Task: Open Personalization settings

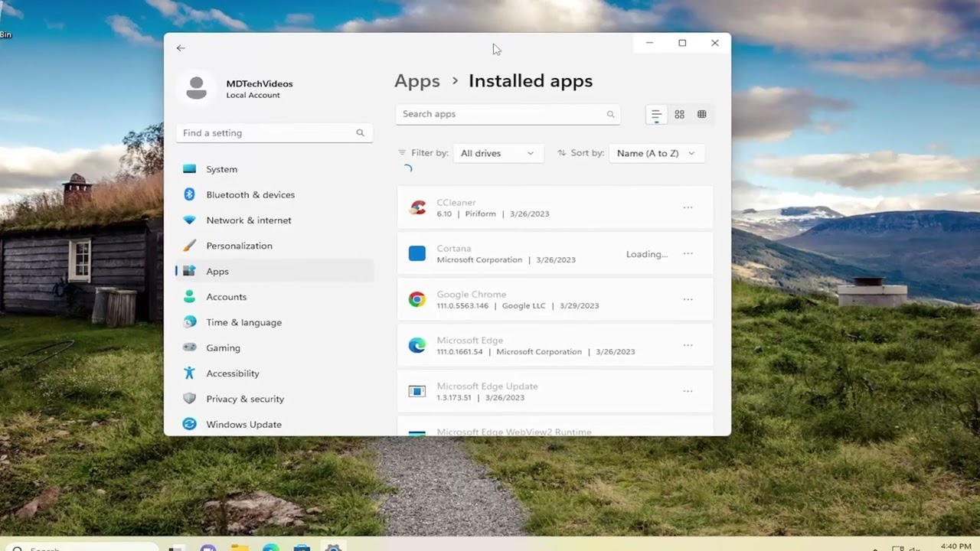Action: coord(275,246)
